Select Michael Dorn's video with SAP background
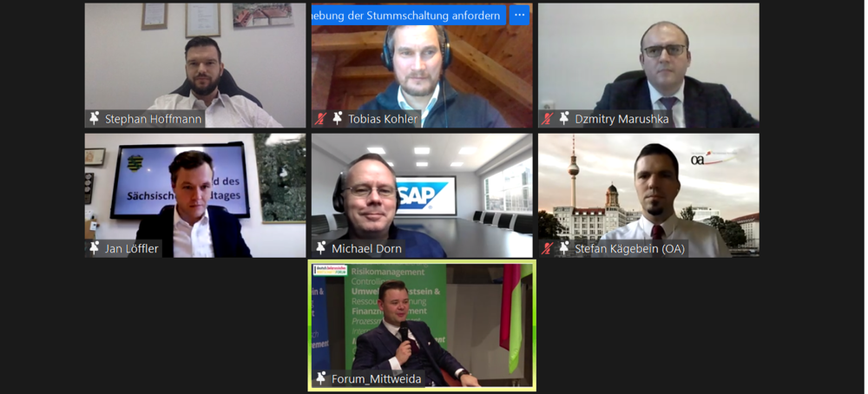 click(x=422, y=195)
